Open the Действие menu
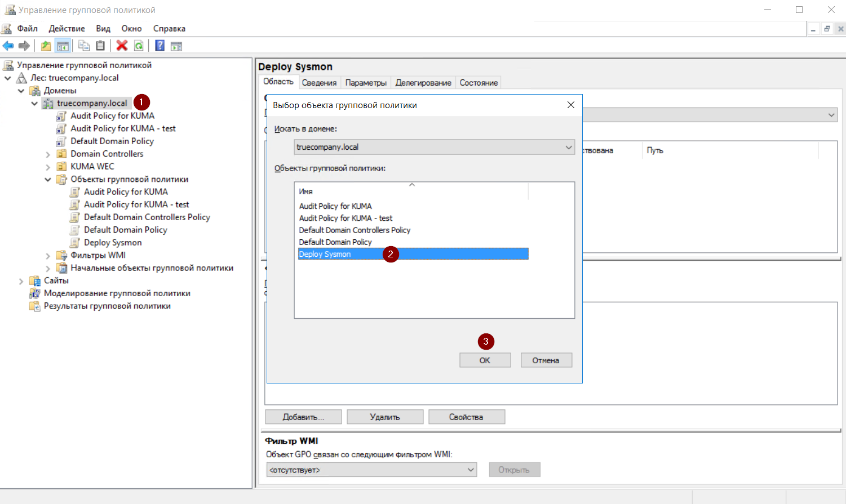 point(67,29)
